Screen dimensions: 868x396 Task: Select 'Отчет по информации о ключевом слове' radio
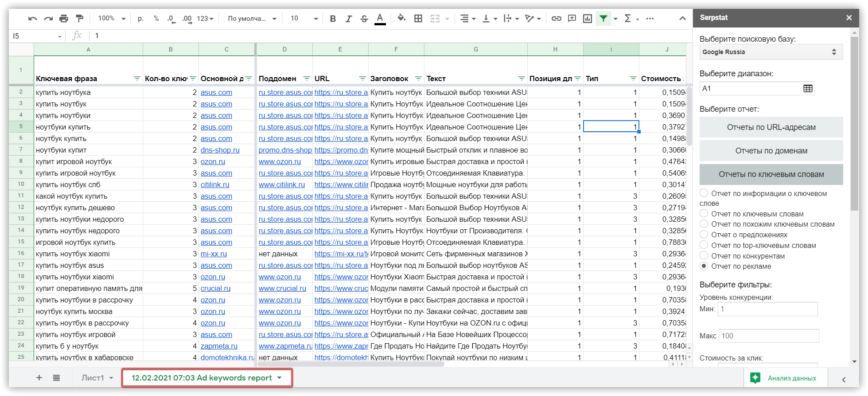704,193
